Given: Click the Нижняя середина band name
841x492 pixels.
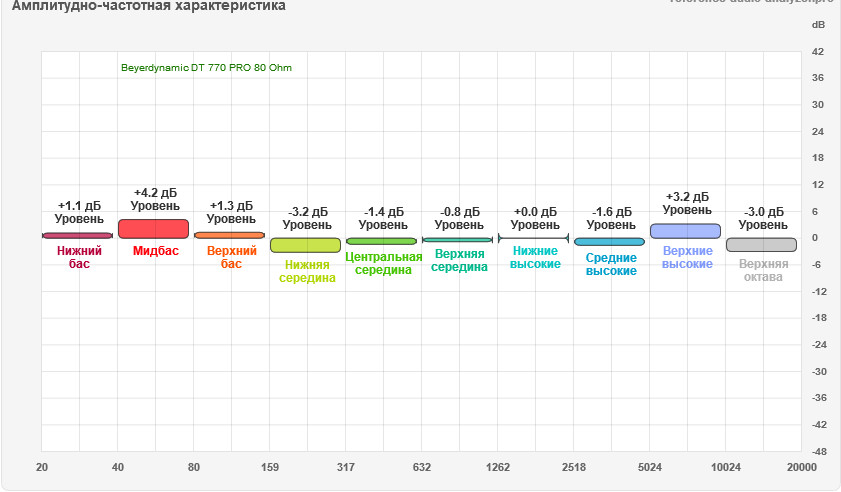Looking at the screenshot, I should 307,271.
